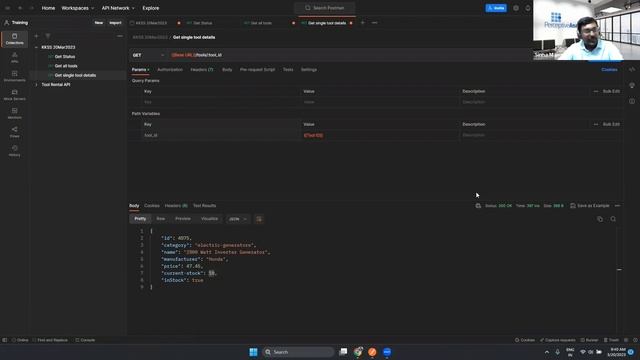Image resolution: width=640 pixels, height=360 pixels.
Task: Click Bulk Edit for Path Variables
Action: 611,124
